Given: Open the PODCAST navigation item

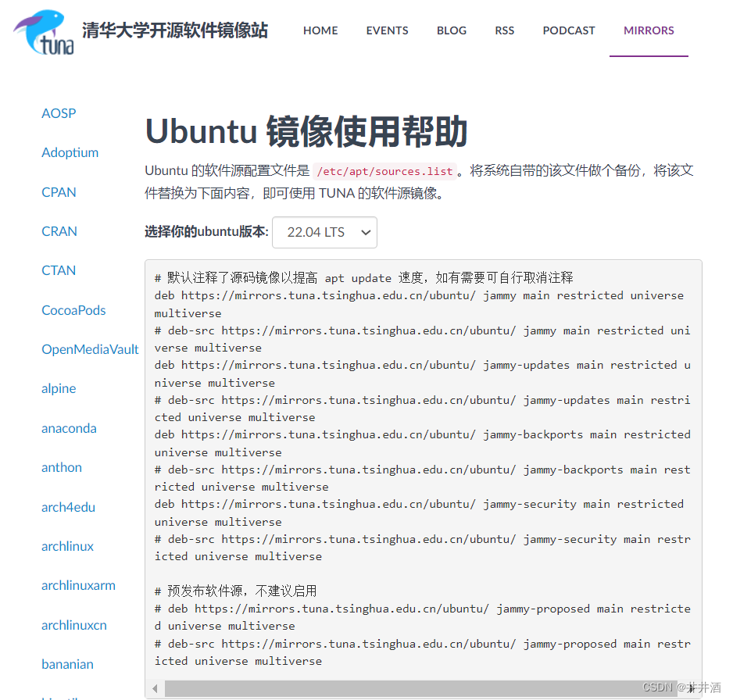Looking at the screenshot, I should click(568, 30).
